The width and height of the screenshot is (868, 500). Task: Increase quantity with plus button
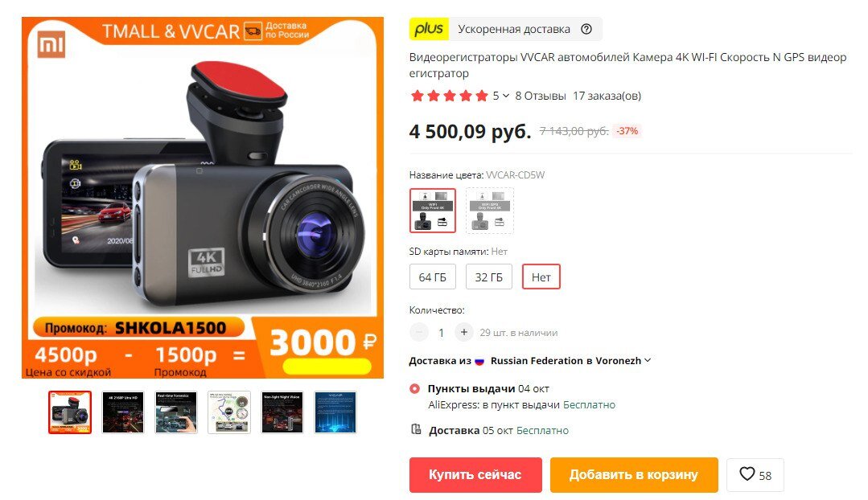(x=464, y=332)
